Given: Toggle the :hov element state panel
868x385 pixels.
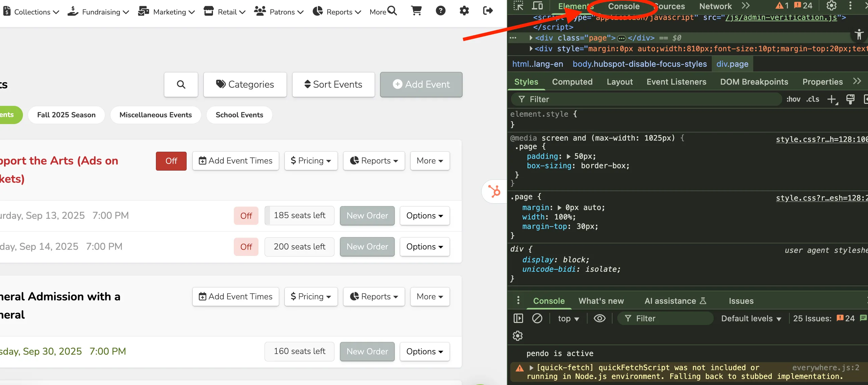Looking at the screenshot, I should pos(793,99).
